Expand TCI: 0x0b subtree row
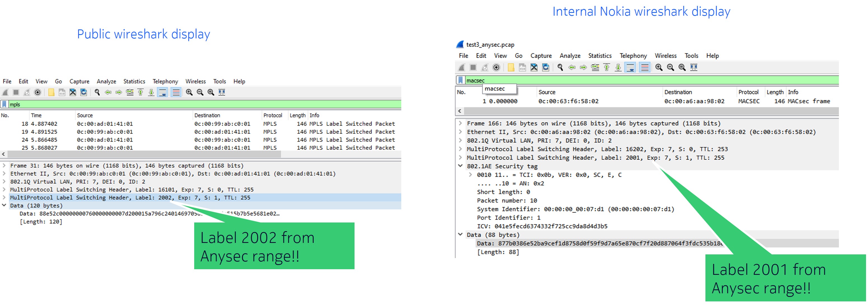868x307 pixels. pos(470,175)
